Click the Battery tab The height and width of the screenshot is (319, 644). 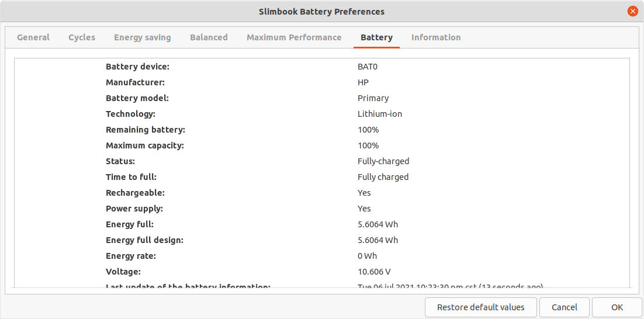(x=376, y=37)
